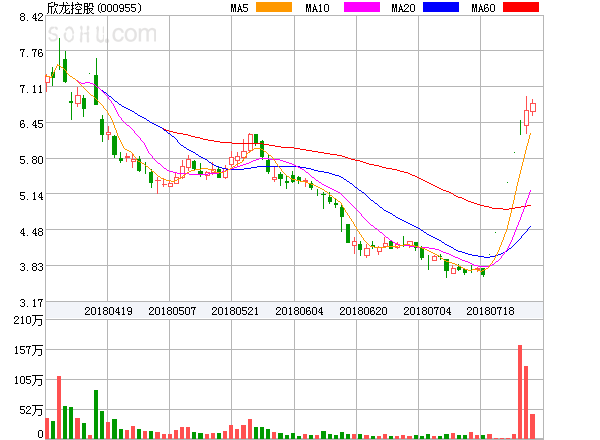Click the MA20 legend label

(x=403, y=8)
